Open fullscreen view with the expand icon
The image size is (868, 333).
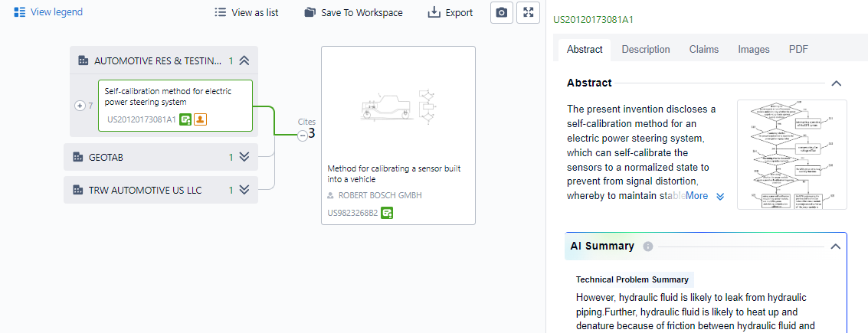click(529, 13)
